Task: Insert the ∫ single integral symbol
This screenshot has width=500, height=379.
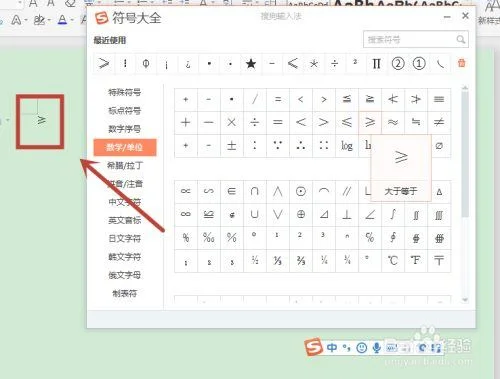Action: [393, 214]
